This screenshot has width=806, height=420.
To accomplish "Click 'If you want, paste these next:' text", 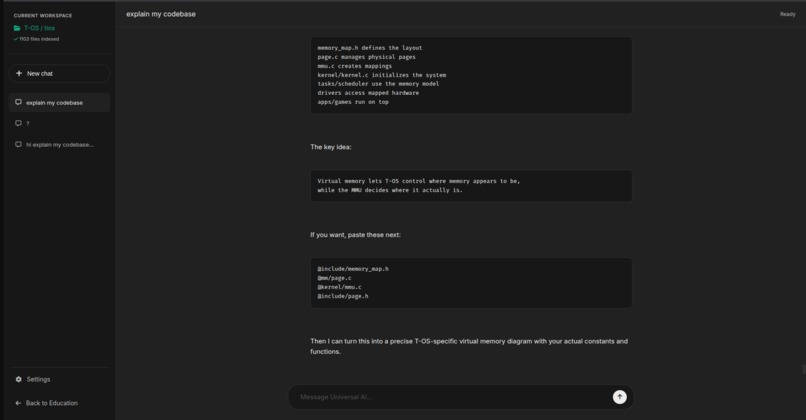I will [x=355, y=235].
